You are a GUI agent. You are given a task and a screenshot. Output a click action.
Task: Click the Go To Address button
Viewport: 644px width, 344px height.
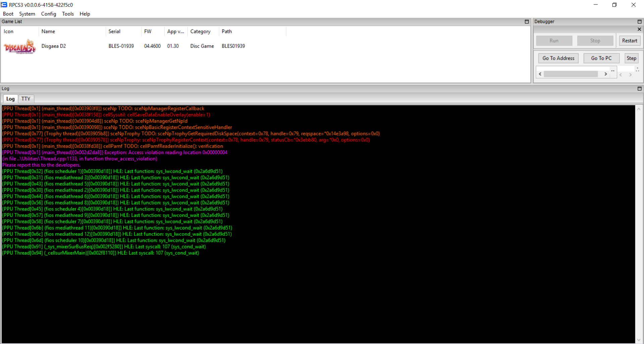pyautogui.click(x=558, y=58)
